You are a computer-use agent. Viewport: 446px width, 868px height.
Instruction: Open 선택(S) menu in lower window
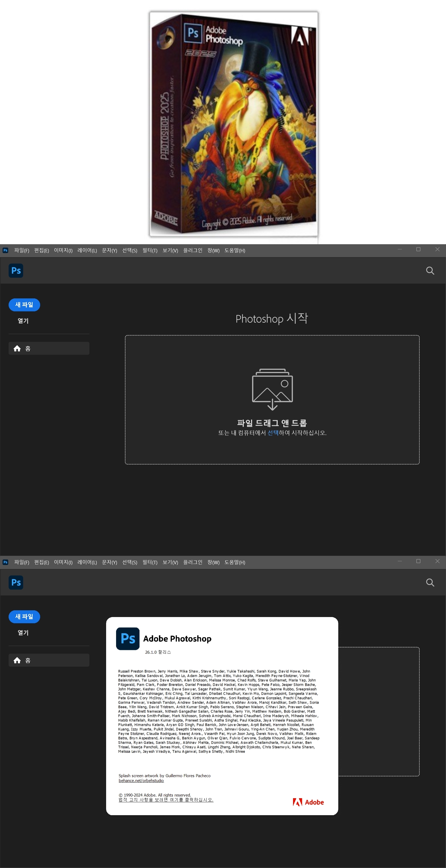(130, 562)
